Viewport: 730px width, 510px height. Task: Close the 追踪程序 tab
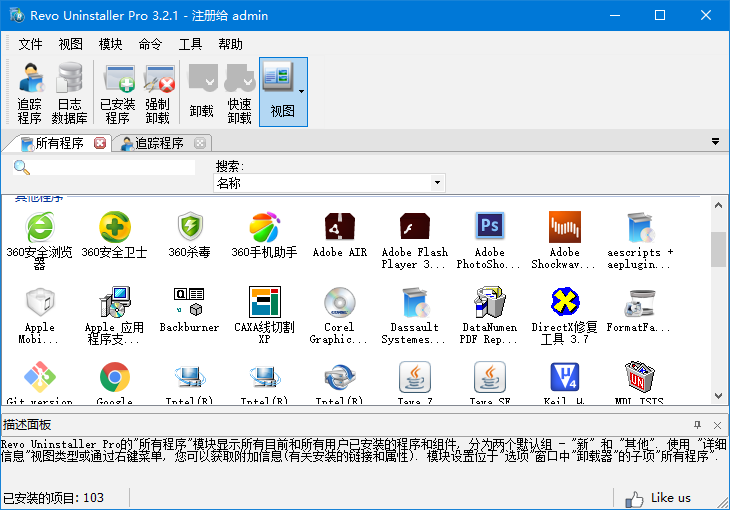(200, 143)
